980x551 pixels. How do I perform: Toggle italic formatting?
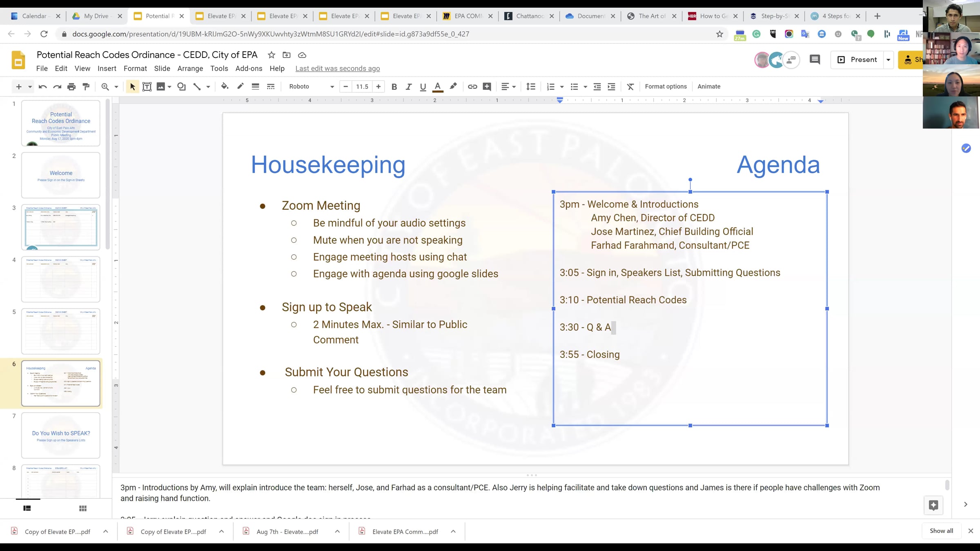408,87
